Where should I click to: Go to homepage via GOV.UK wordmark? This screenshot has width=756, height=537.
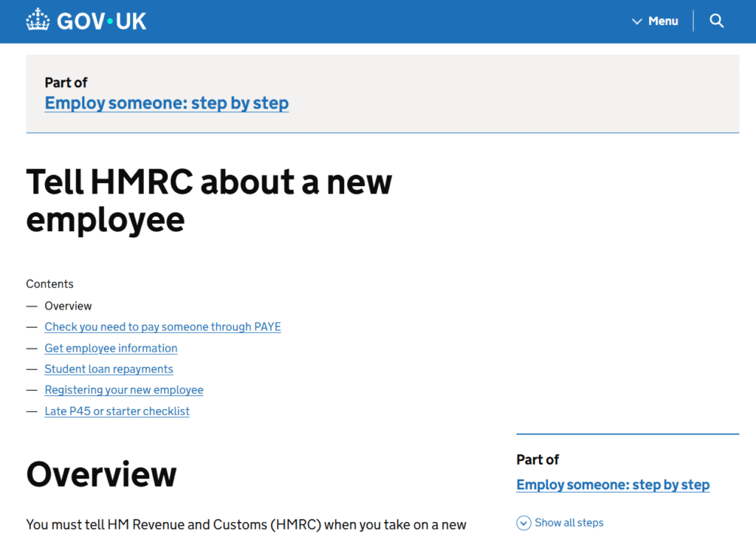(x=101, y=21)
